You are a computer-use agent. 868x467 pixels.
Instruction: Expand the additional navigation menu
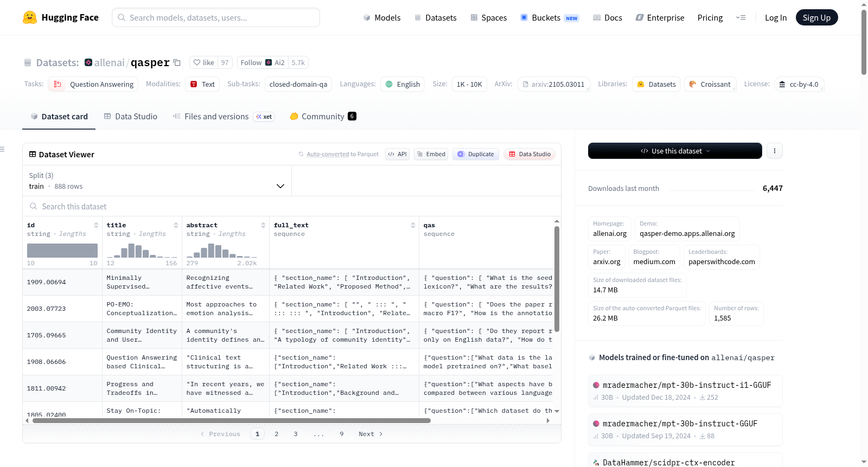click(741, 17)
